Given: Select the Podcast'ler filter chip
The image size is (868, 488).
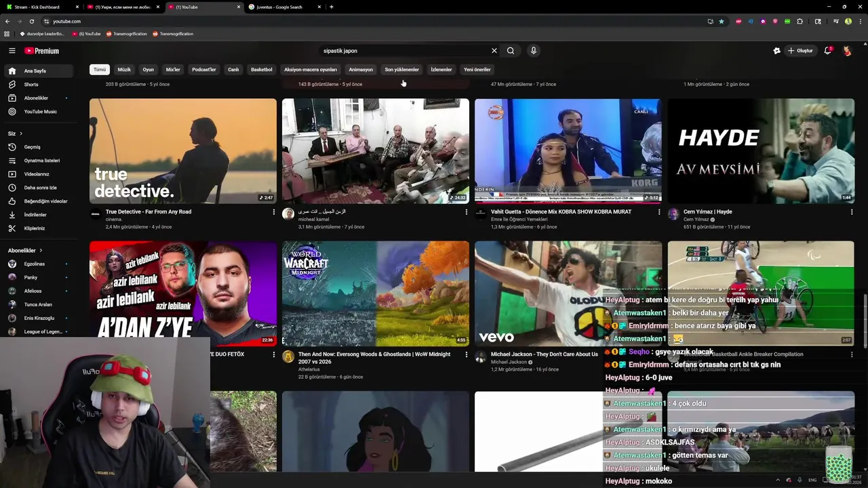Looking at the screenshot, I should coord(204,70).
